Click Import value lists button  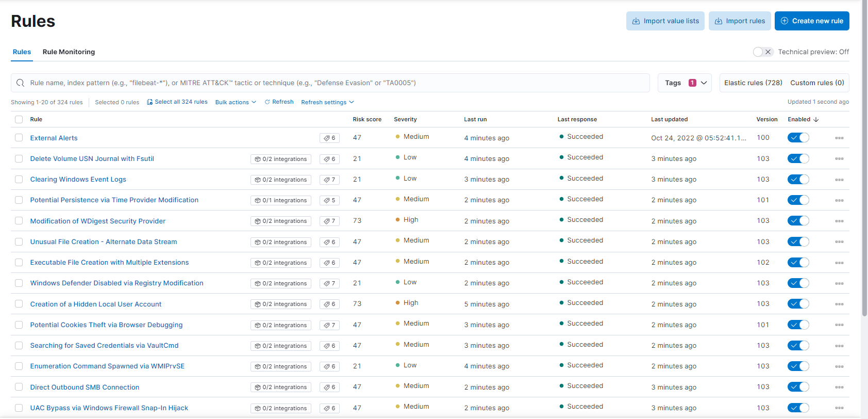pos(665,21)
